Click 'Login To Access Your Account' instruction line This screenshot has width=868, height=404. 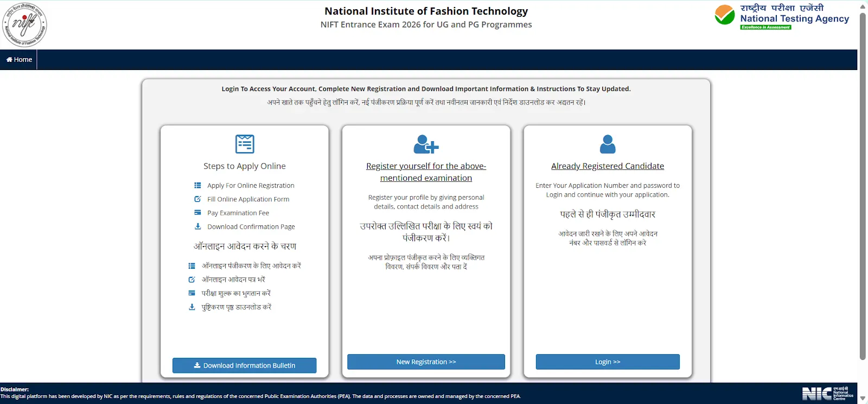[x=426, y=89]
